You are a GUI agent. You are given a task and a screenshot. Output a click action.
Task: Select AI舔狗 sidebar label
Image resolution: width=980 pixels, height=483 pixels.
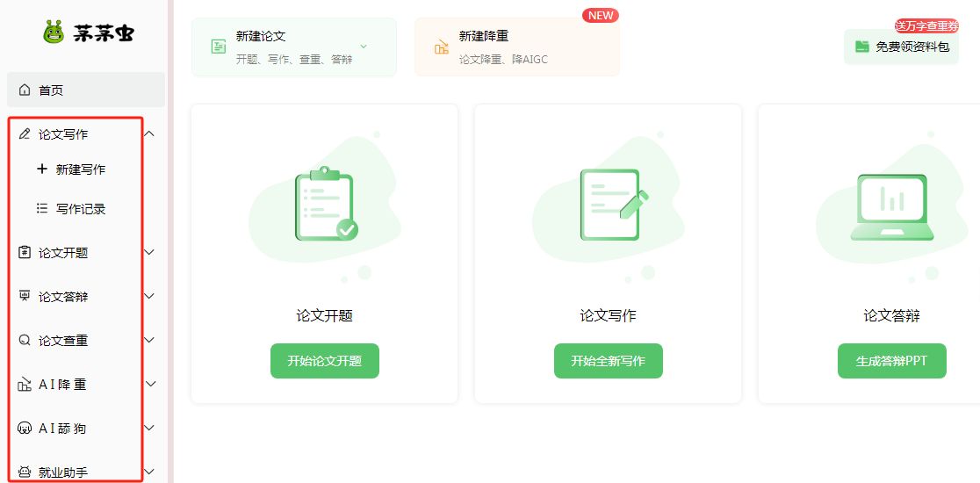point(62,429)
